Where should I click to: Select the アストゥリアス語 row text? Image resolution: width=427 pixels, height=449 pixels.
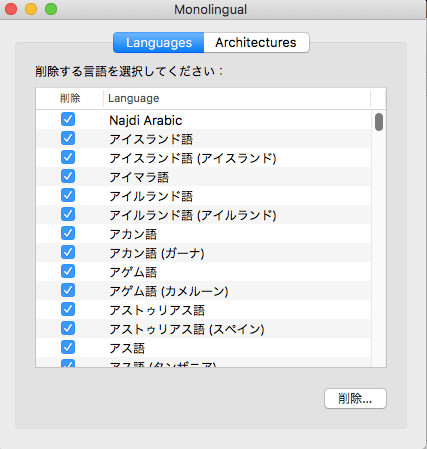pos(157,310)
